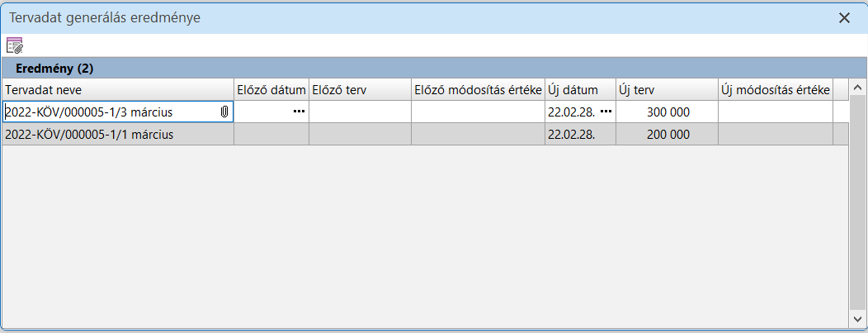This screenshot has width=868, height=333.
Task: Open the Új dátum date picker ellipsis
Action: (606, 112)
